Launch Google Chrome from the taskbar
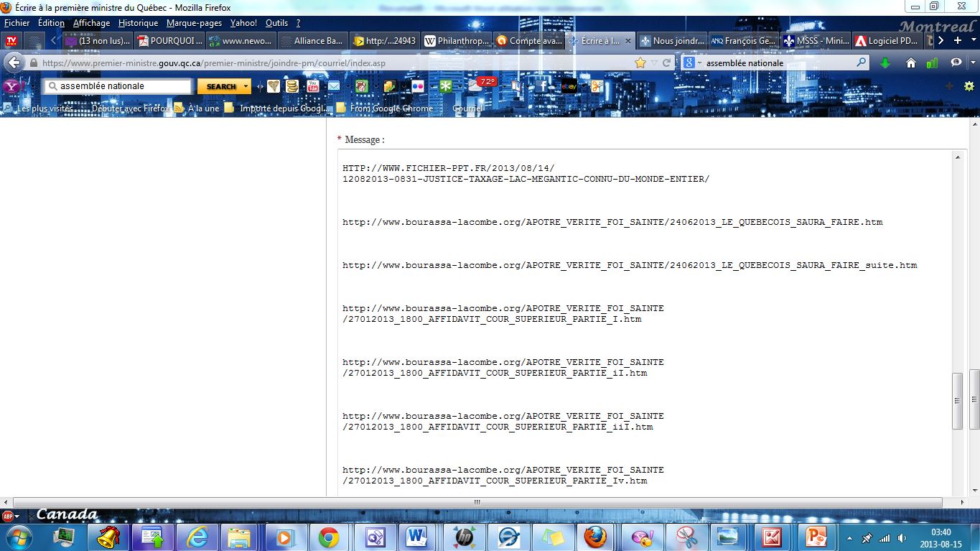This screenshot has height=551, width=980. (329, 537)
